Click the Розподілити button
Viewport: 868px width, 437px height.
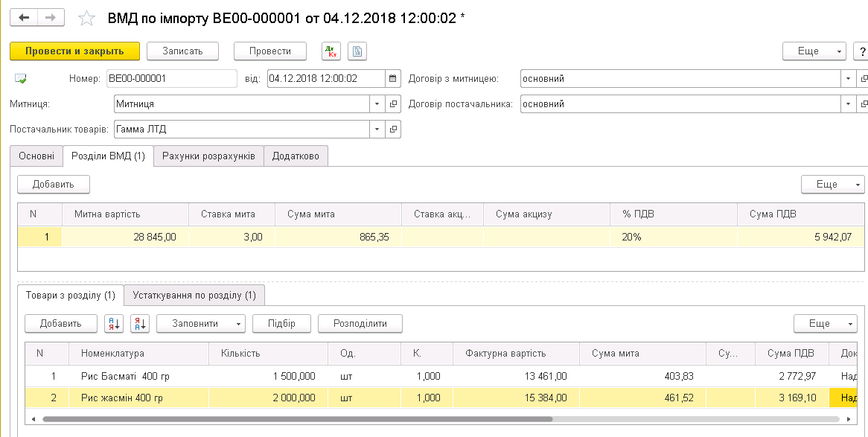click(x=360, y=324)
